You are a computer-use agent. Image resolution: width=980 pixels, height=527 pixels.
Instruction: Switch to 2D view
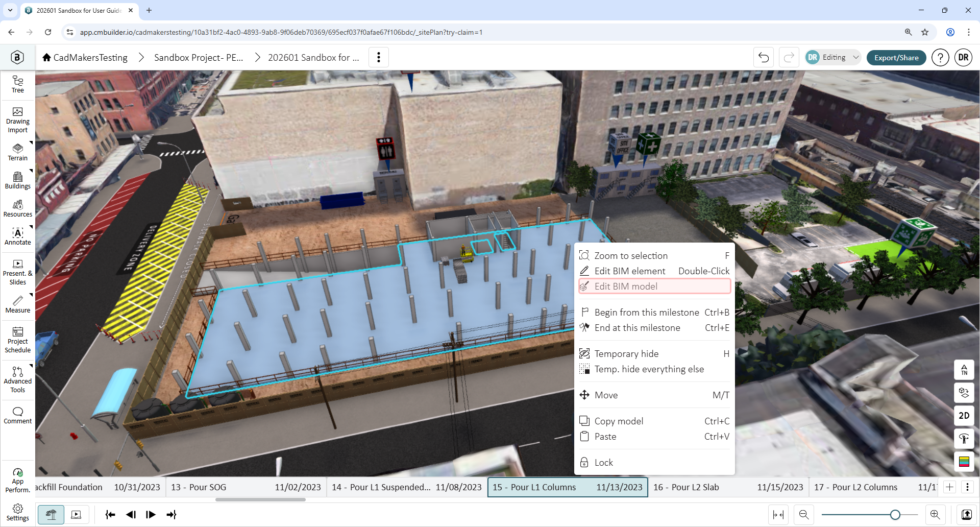tap(964, 416)
